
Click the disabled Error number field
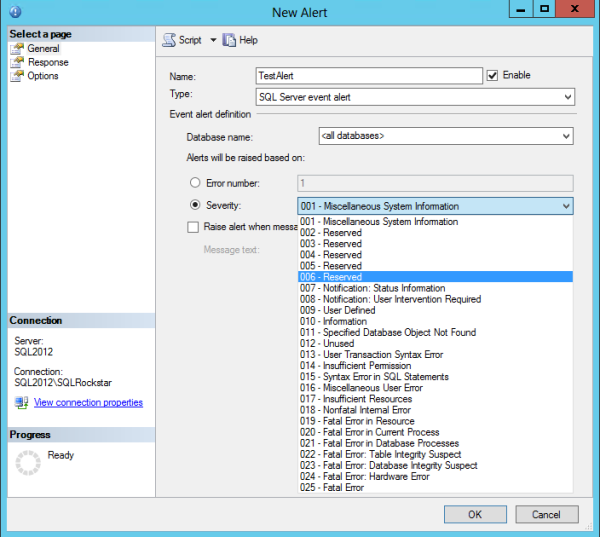pos(435,183)
